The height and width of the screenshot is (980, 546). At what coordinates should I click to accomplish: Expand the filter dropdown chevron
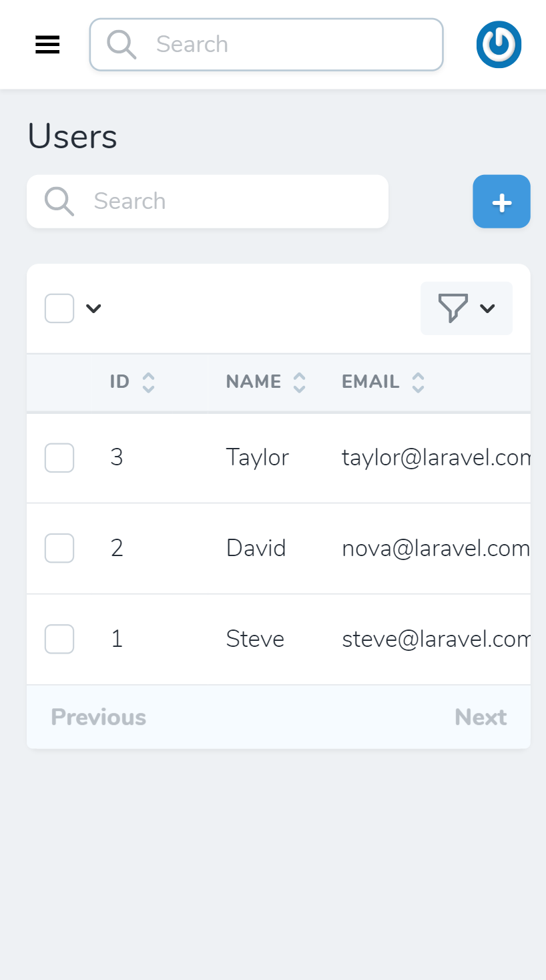coord(487,308)
